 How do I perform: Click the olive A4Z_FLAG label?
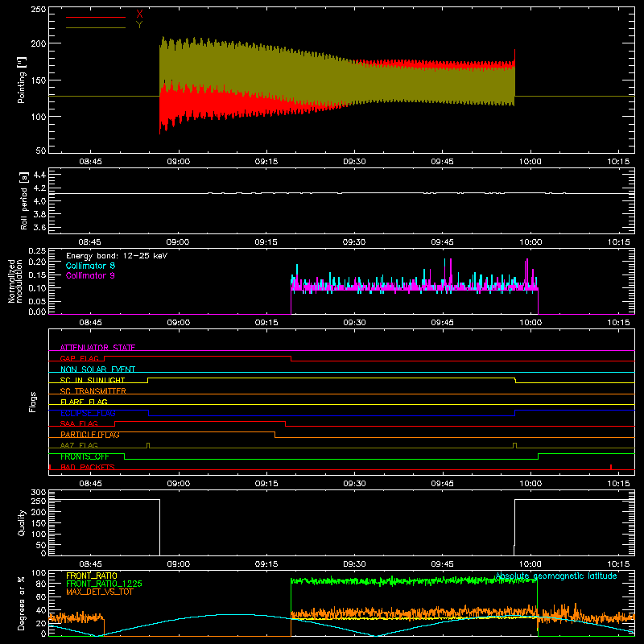79,445
